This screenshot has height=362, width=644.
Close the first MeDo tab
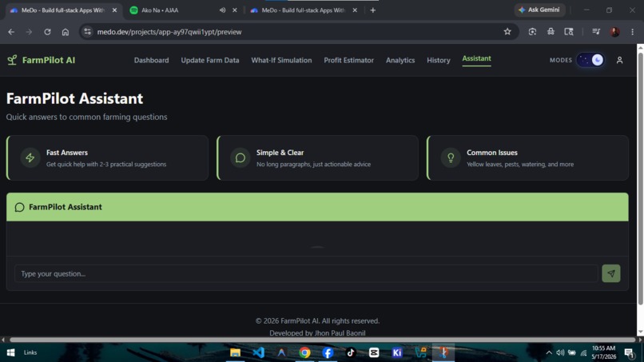[114, 10]
